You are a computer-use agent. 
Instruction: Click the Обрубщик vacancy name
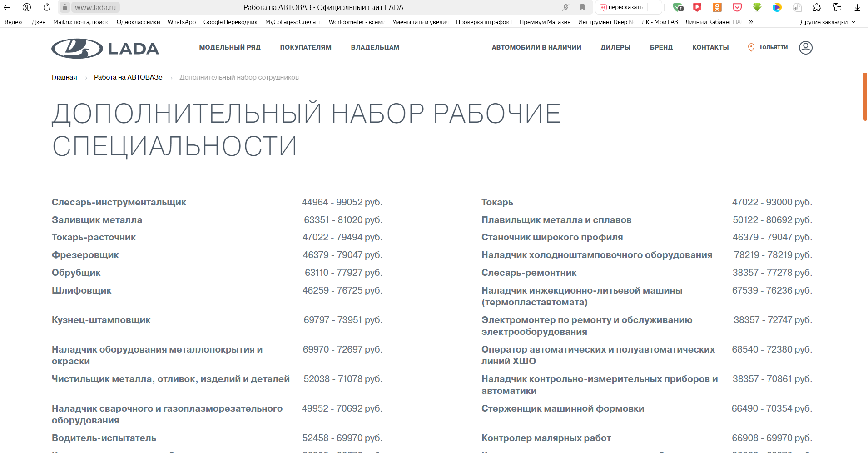click(76, 273)
